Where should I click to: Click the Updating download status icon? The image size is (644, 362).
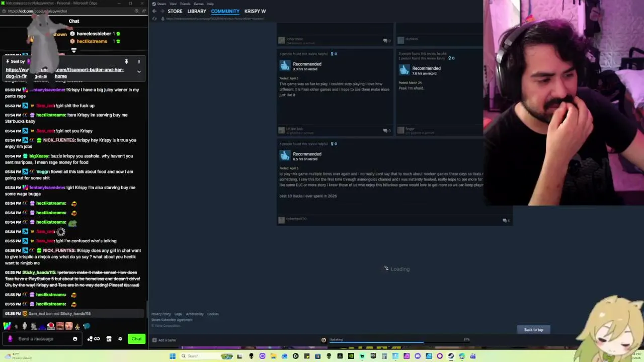324,340
